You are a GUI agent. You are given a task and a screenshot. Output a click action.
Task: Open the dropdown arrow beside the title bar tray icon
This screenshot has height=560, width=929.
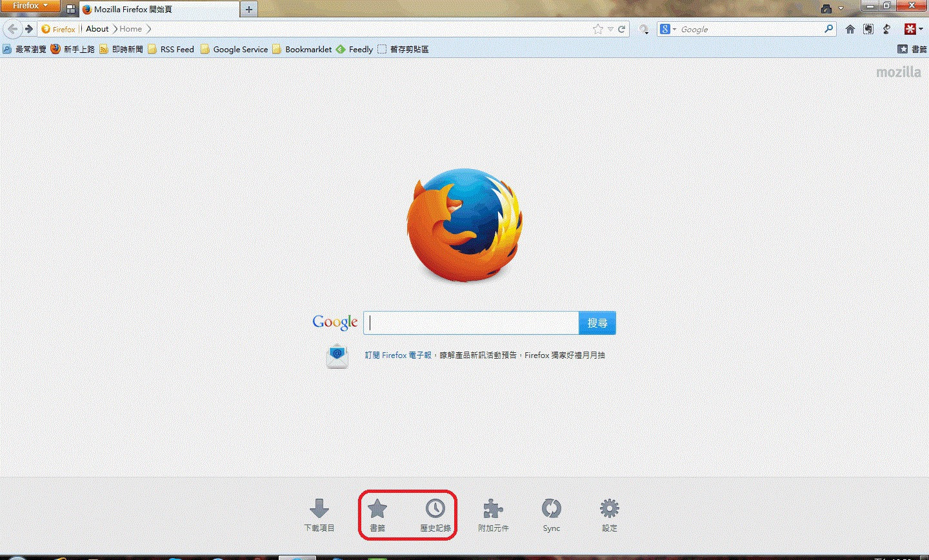[841, 8]
